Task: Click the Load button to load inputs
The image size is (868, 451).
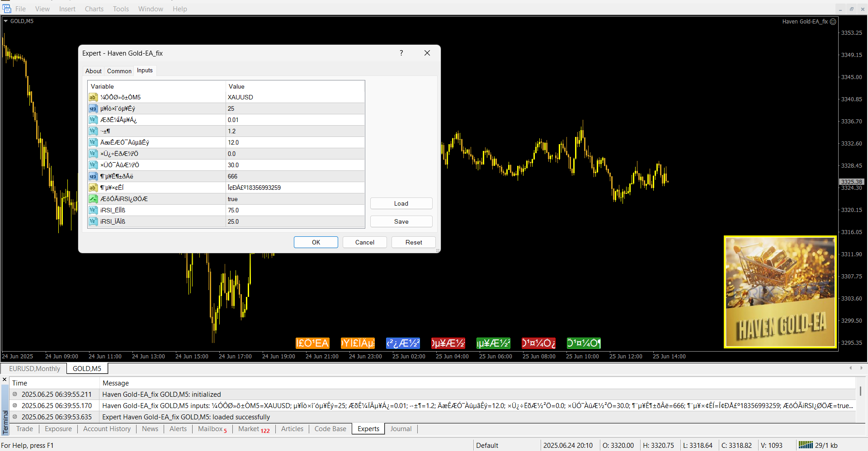Action: pyautogui.click(x=401, y=203)
